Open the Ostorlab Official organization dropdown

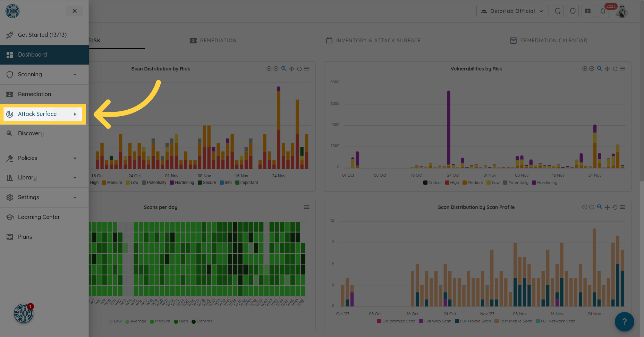(512, 11)
